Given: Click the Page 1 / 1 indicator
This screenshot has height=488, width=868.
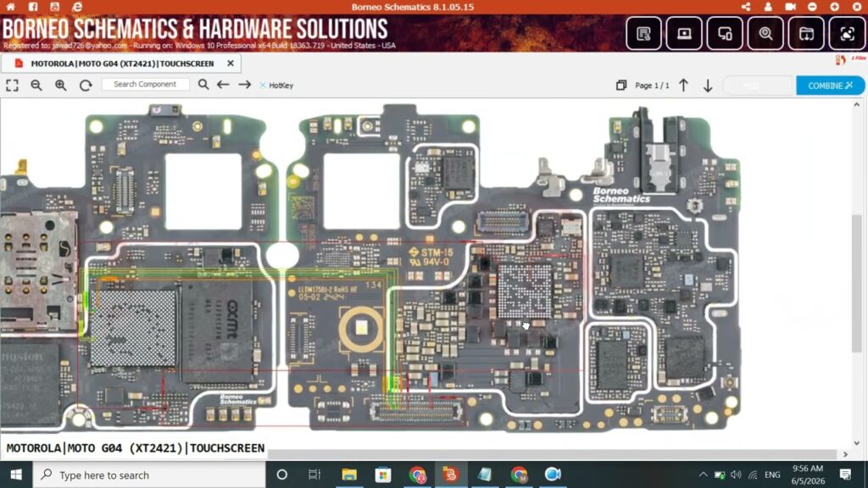Looking at the screenshot, I should point(652,86).
